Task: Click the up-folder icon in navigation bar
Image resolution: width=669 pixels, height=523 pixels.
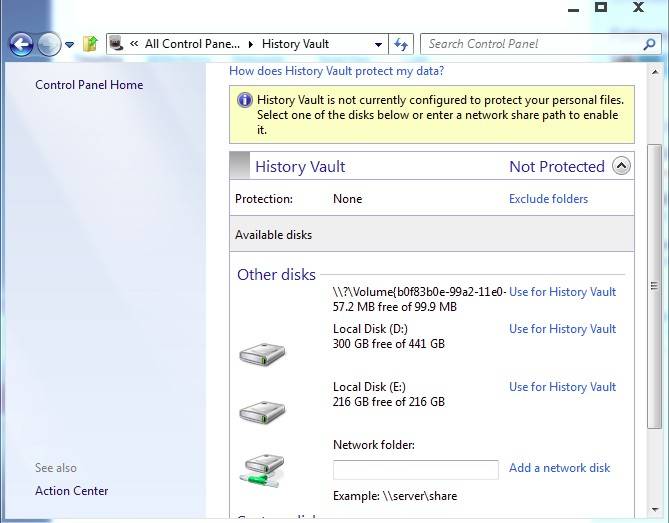Action: [x=90, y=44]
